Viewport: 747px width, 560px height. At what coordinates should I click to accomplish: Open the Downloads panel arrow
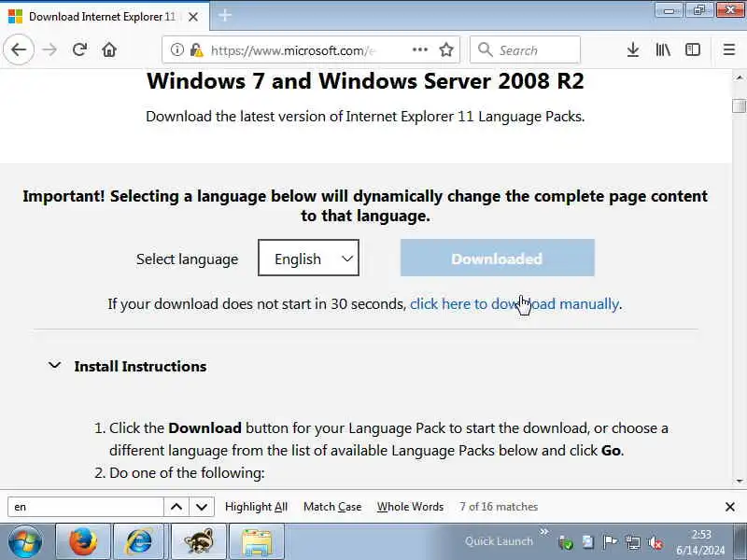(x=633, y=49)
